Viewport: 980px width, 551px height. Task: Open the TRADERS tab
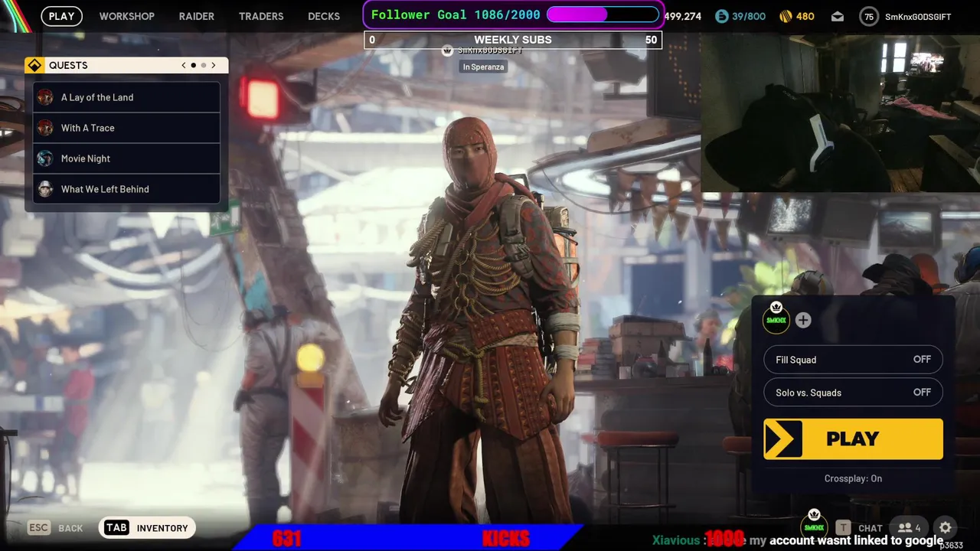[261, 16]
